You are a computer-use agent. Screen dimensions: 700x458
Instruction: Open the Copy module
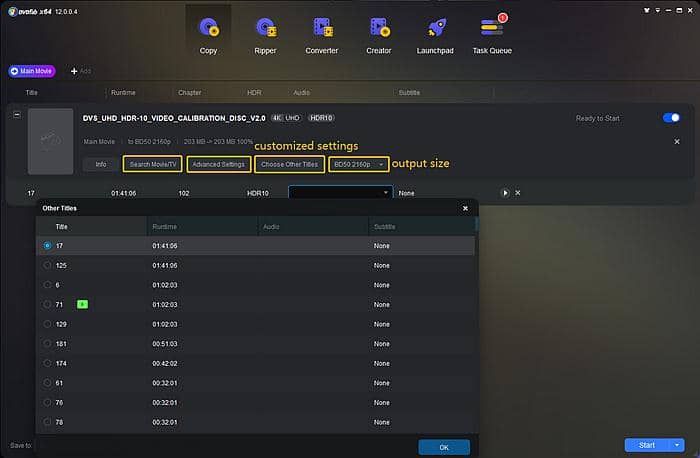[x=208, y=36]
